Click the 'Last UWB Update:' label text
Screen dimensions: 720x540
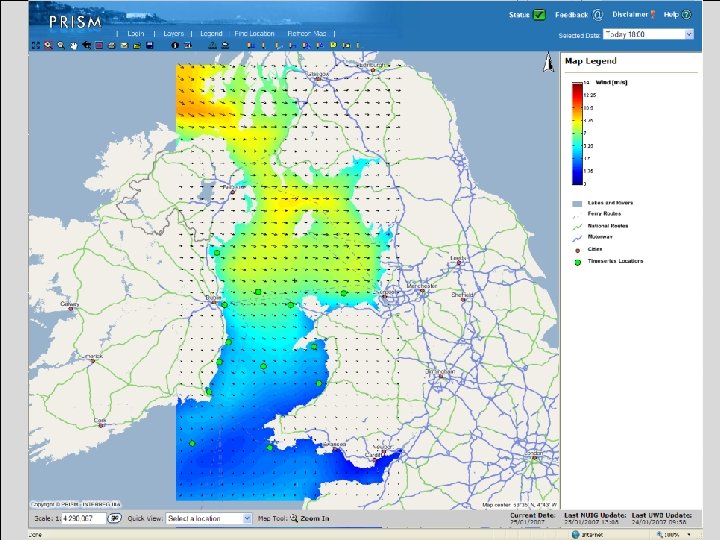[x=662, y=515]
